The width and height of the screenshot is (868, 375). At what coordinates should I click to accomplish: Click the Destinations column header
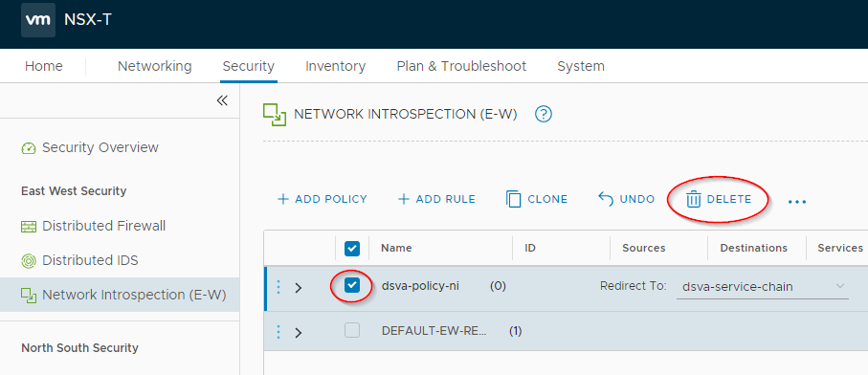(753, 248)
